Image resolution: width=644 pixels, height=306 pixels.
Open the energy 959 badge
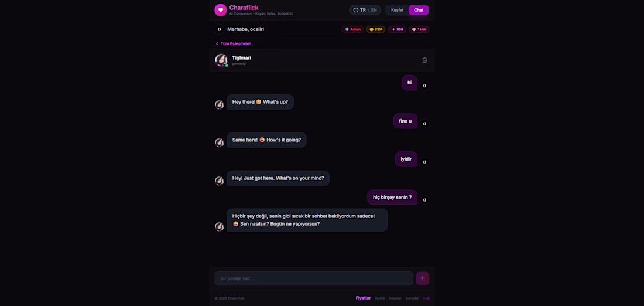click(397, 30)
